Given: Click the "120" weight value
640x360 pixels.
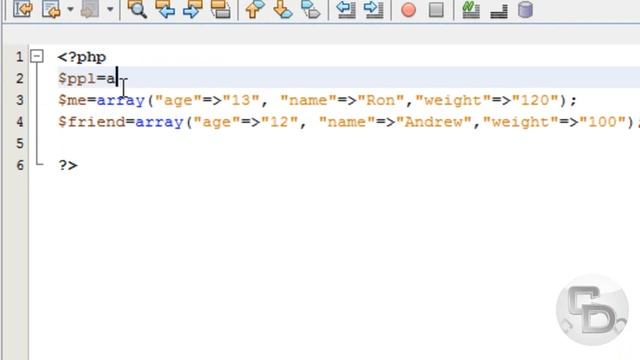Looking at the screenshot, I should [x=535, y=100].
